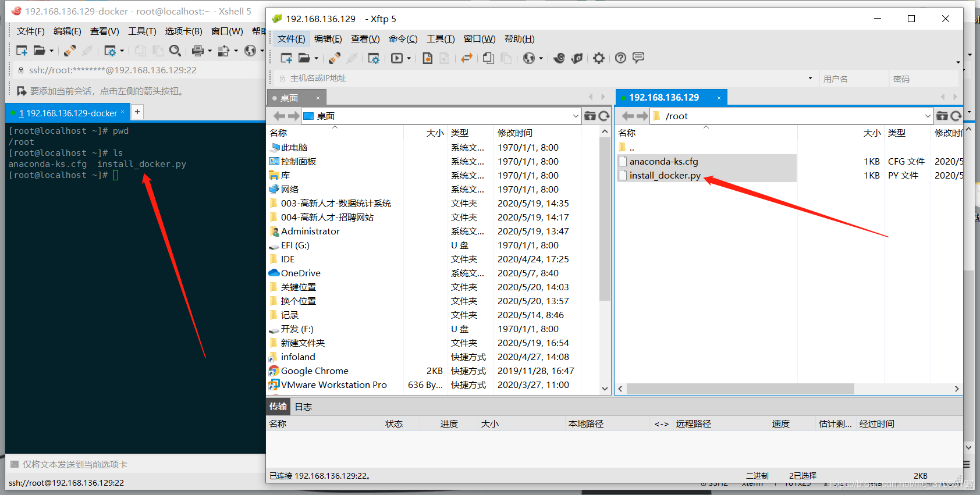Select Google Chrome shortcut in local pane

click(x=315, y=371)
